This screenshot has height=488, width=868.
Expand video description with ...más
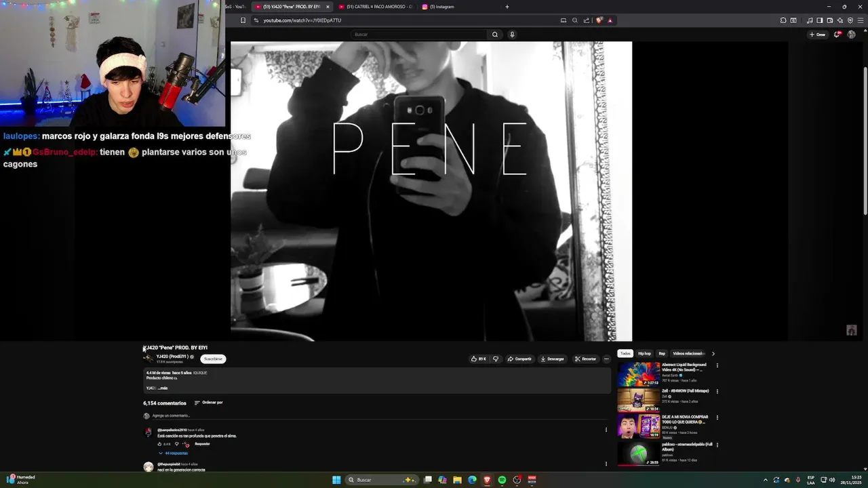(163, 388)
